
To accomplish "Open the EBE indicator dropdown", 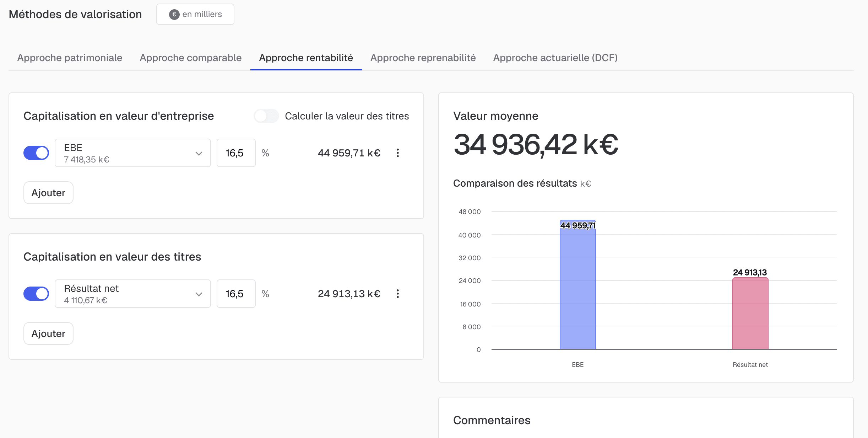I will coord(133,153).
